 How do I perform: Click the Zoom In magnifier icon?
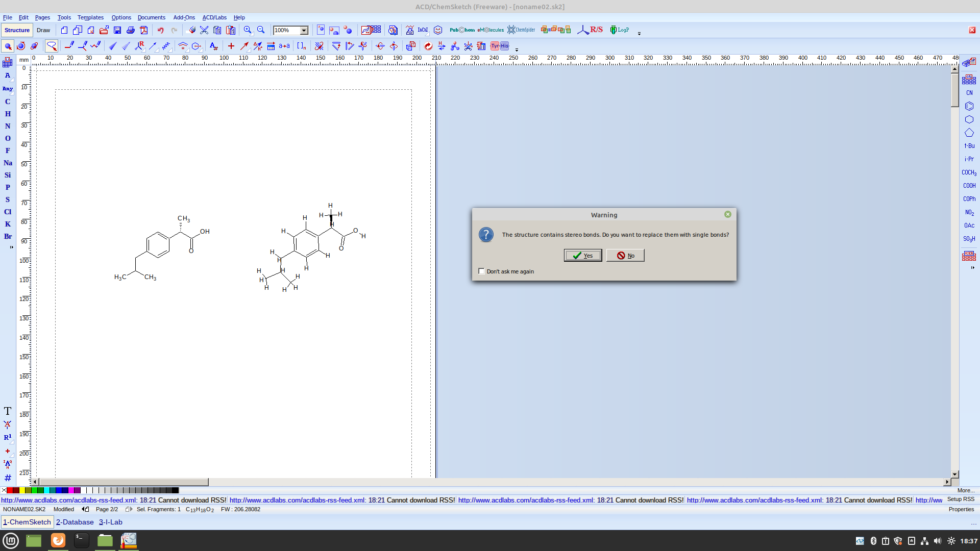click(248, 30)
